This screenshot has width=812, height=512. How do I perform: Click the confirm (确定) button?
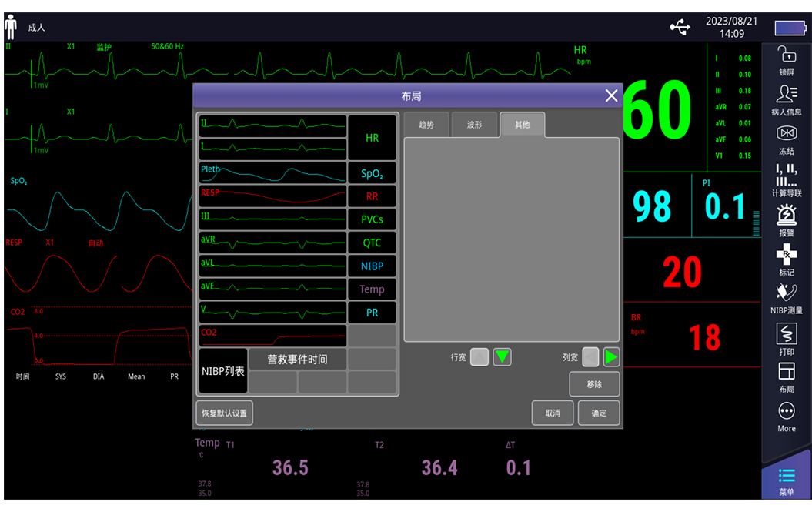[599, 413]
